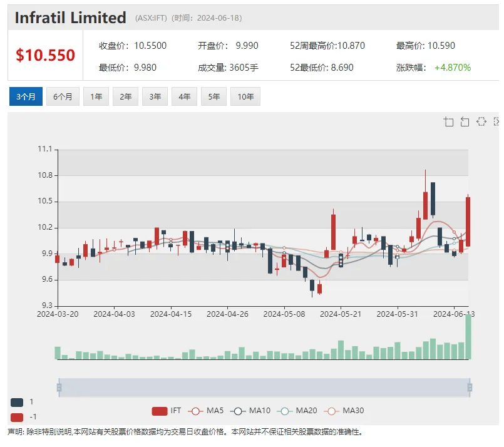The width and height of the screenshot is (504, 447).
Task: Grab the left data zoom slider handle
Action: [59, 388]
